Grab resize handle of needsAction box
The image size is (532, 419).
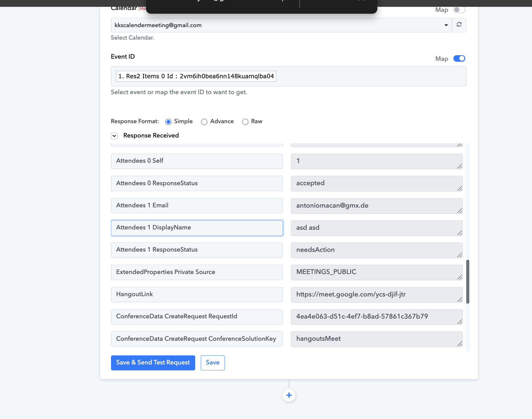click(x=460, y=255)
